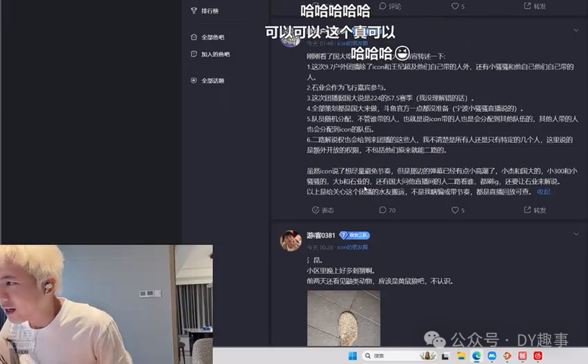Open the 游客0381 username profile
This screenshot has width=588, height=364.
click(321, 236)
